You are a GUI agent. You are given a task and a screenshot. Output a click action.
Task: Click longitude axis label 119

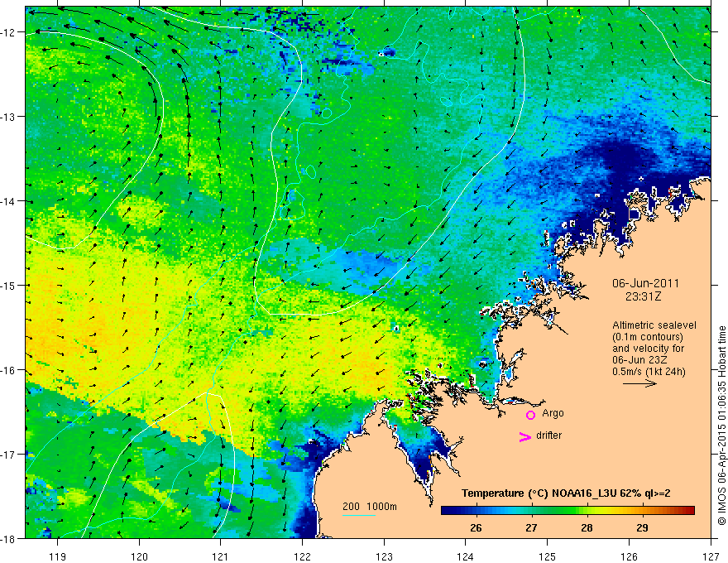(x=58, y=556)
